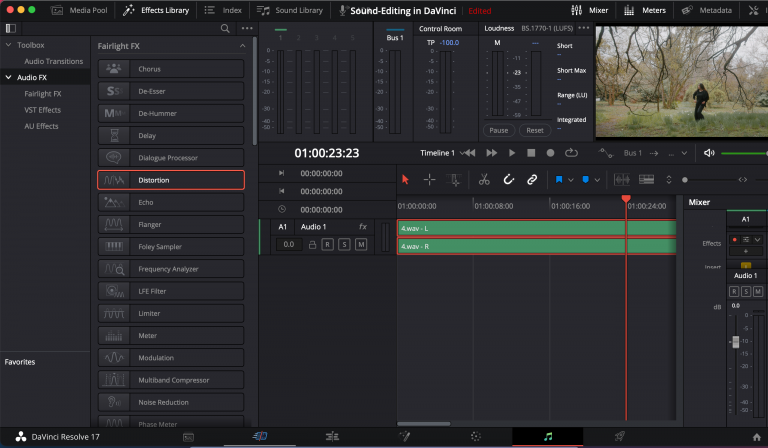Adjust the timeline zoom slider
This screenshot has width=768, height=448.
tap(685, 180)
